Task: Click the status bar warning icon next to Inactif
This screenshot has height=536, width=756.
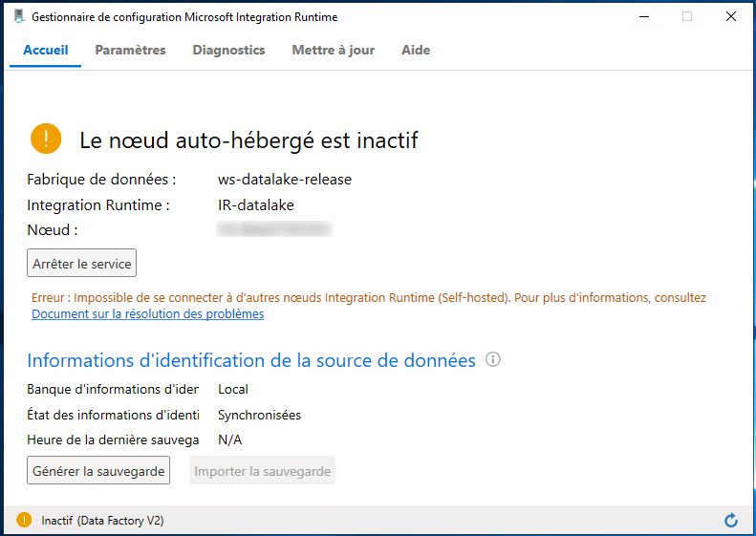Action: (24, 520)
